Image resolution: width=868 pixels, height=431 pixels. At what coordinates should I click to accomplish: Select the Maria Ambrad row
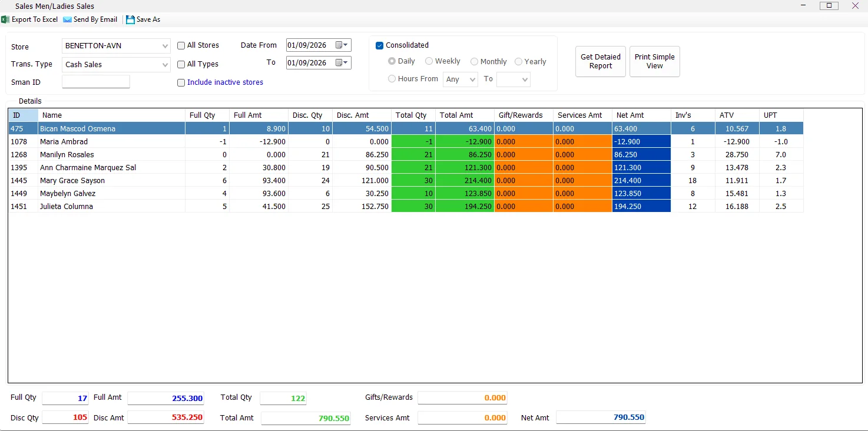click(x=406, y=141)
